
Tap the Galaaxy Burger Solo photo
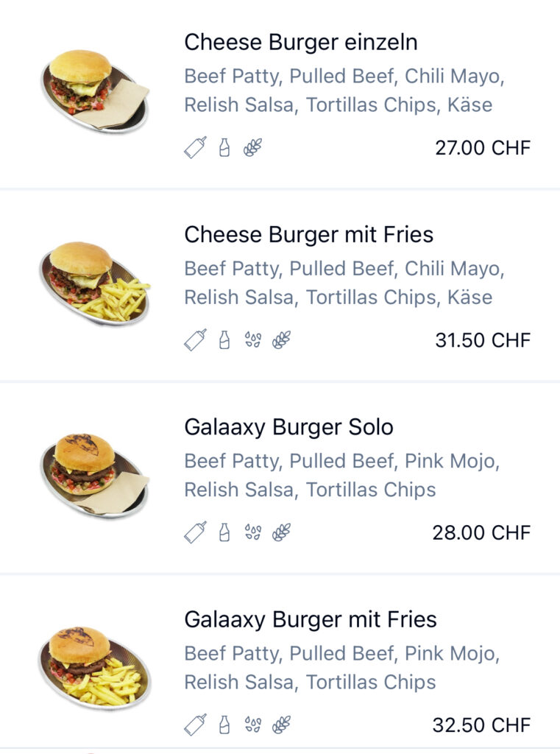click(x=94, y=475)
